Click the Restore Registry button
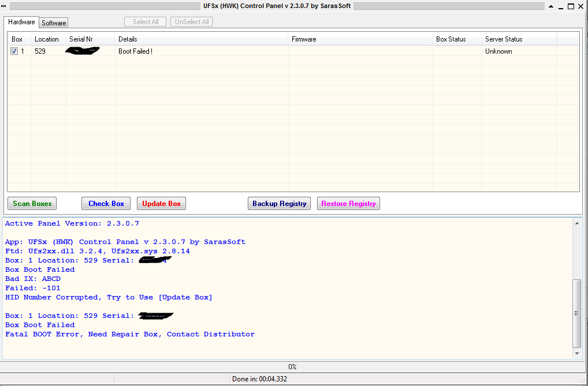The image size is (588, 386). pos(348,204)
